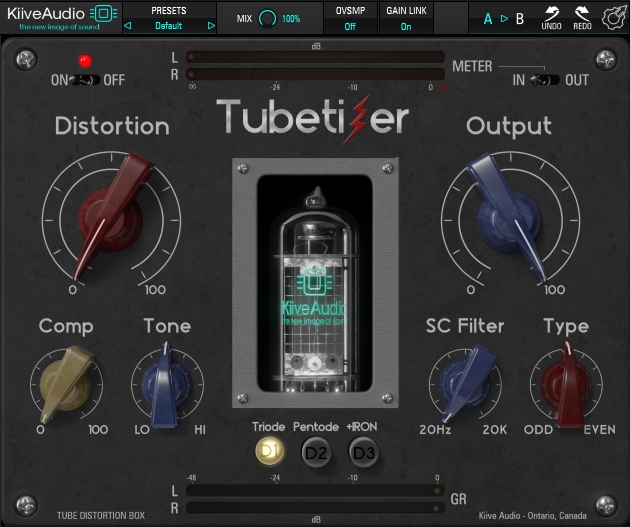Toggle OVSMP oversampling from Off
The height and width of the screenshot is (527, 630).
(350, 27)
